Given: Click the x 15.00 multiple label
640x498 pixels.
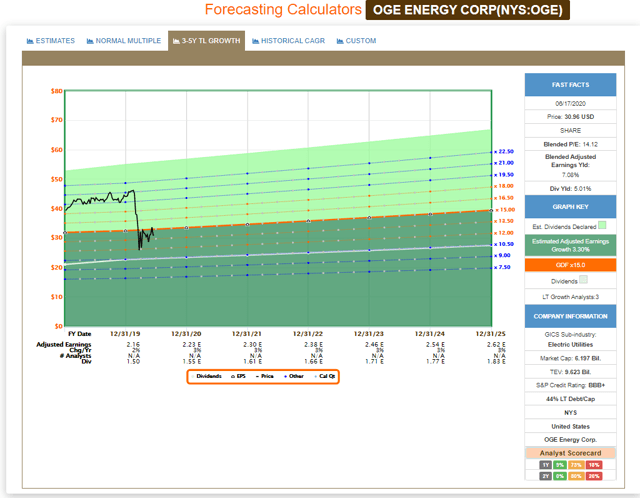Looking at the screenshot, I should click(x=505, y=210).
